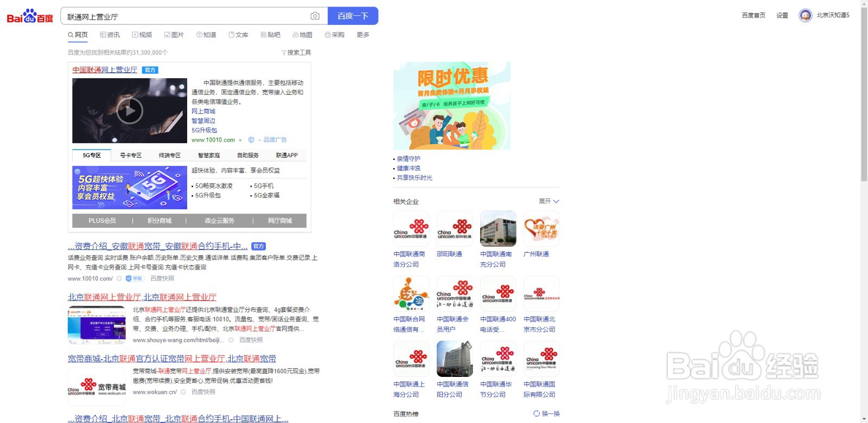Open 智慧周边 link
The height and width of the screenshot is (423, 868).
pyautogui.click(x=203, y=121)
